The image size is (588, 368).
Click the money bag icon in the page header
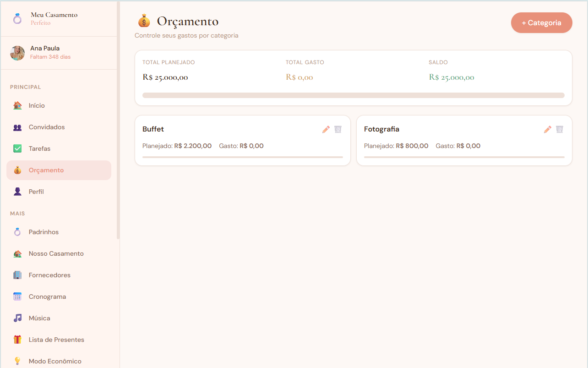[144, 21]
